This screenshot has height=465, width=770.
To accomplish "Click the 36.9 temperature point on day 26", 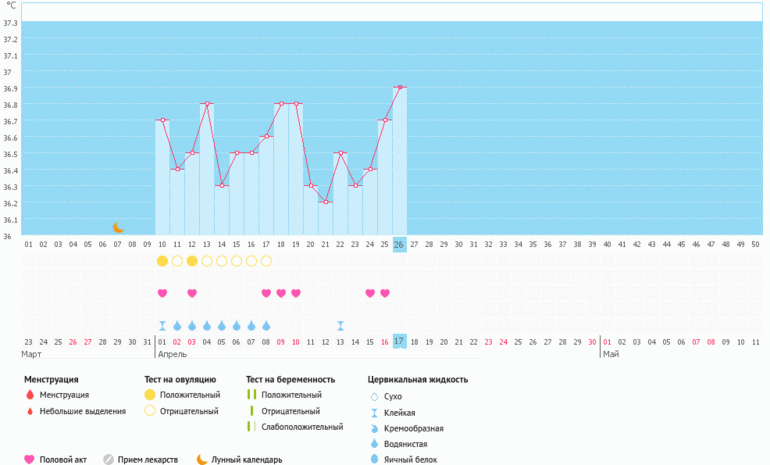I will pos(400,88).
